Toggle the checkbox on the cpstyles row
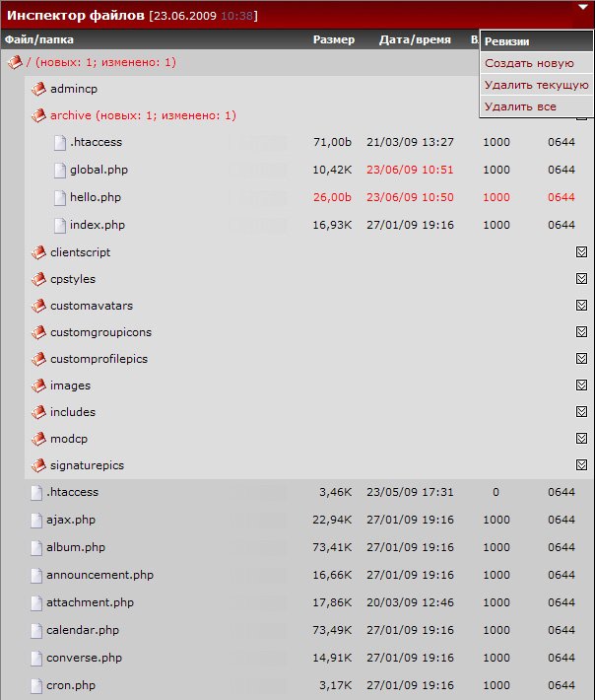 coord(581,279)
